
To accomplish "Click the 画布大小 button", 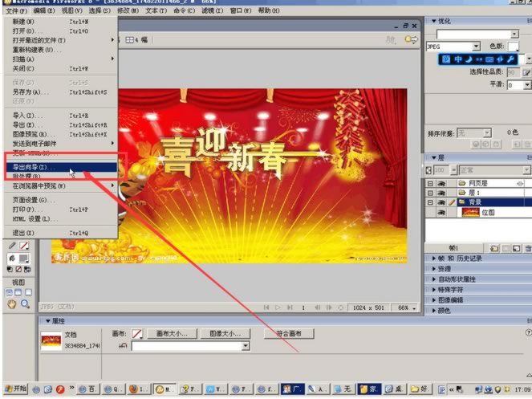I will pos(172,334).
